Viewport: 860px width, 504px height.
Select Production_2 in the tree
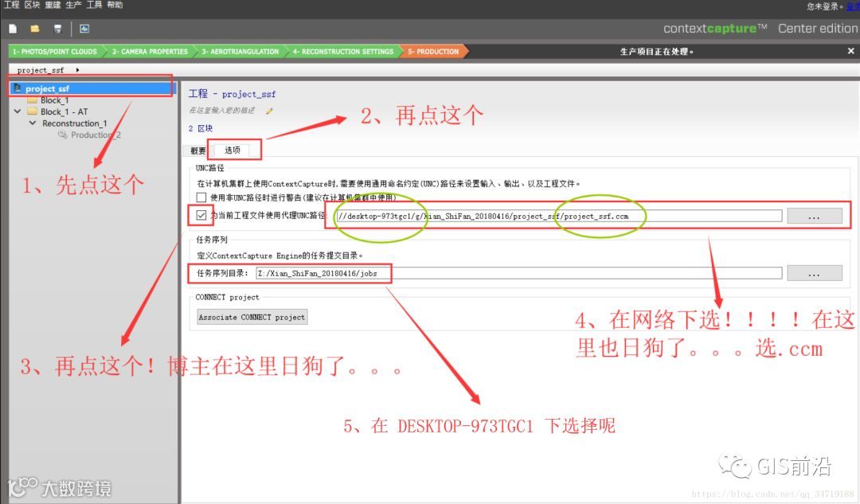96,135
